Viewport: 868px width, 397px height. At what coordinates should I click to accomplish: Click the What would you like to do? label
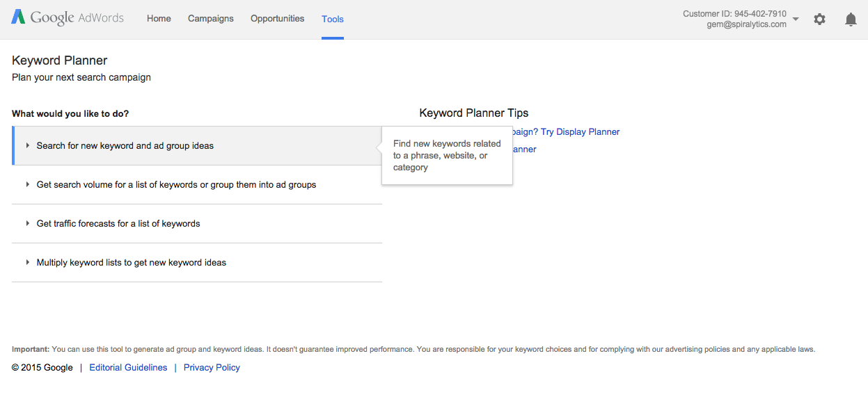coord(70,114)
